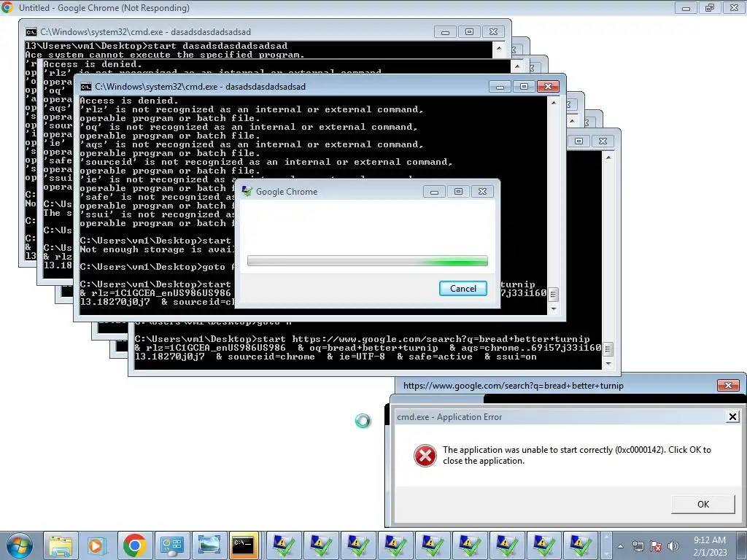Click the front cmd window's scroll up arrow
The height and width of the screenshot is (560, 747).
pyautogui.click(x=553, y=102)
